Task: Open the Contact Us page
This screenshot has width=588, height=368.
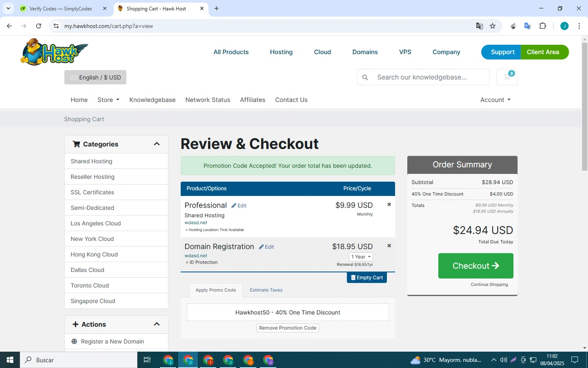Action: coord(291,100)
